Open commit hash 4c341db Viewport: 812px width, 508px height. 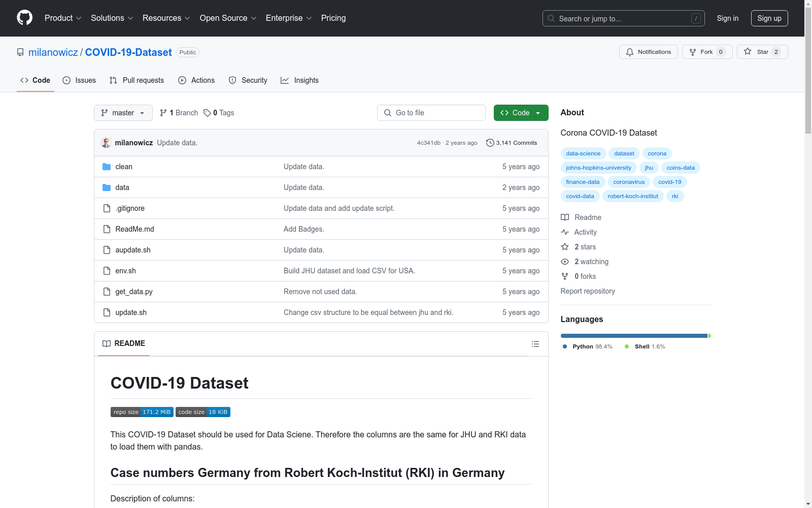(x=429, y=143)
